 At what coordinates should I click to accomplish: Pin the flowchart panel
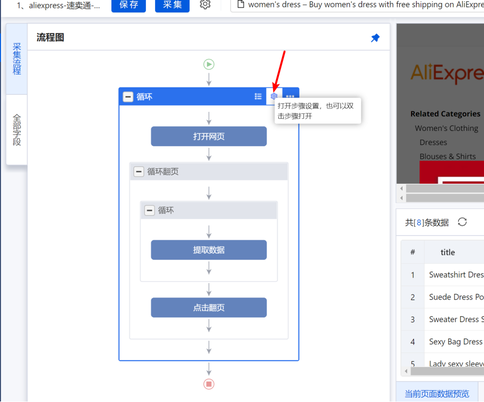coord(375,38)
